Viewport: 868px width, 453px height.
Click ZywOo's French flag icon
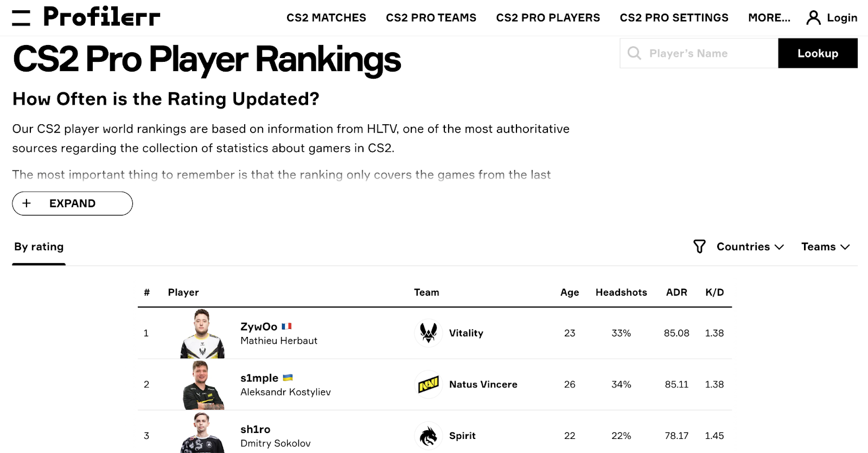pos(286,327)
